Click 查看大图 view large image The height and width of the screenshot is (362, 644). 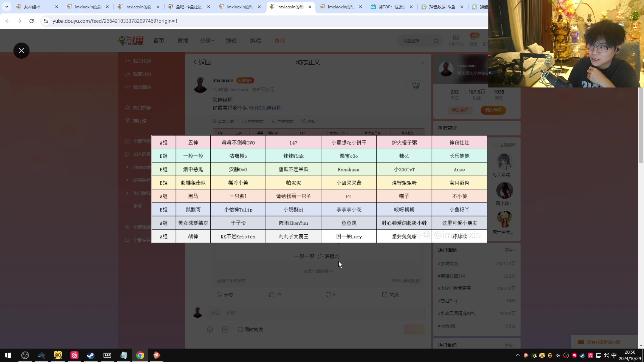[x=223, y=122]
